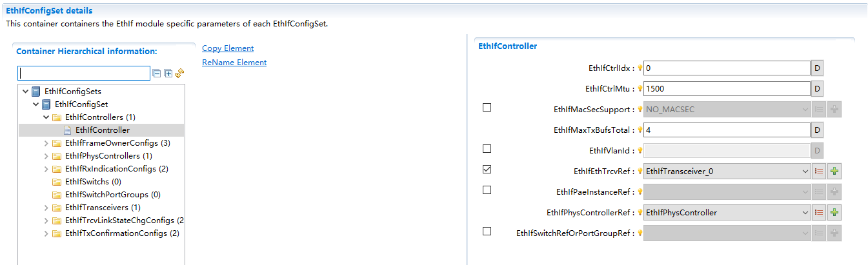Screen dimensions: 868x265
Task: Enable the EthIfMacSecSupport checkbox
Action: point(487,108)
